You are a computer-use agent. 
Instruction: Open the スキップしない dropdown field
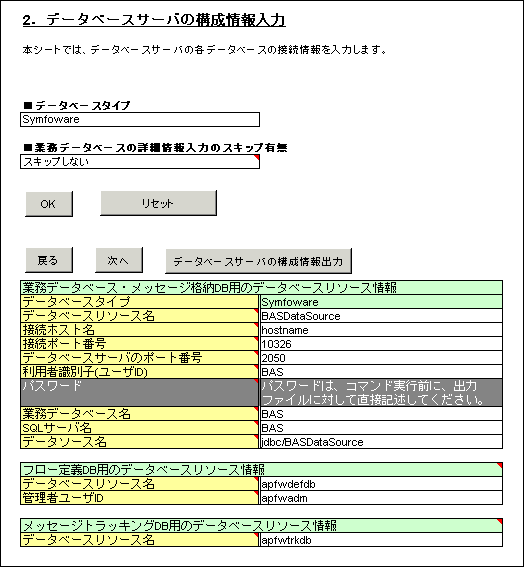140,162
